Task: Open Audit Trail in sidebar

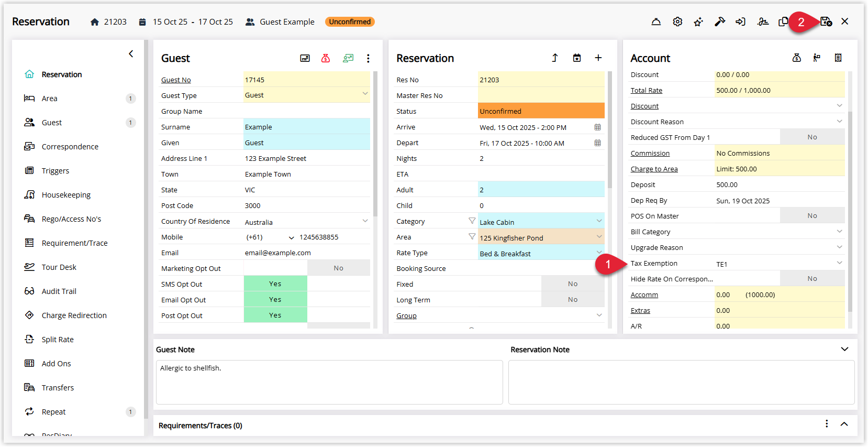Action: point(59,291)
